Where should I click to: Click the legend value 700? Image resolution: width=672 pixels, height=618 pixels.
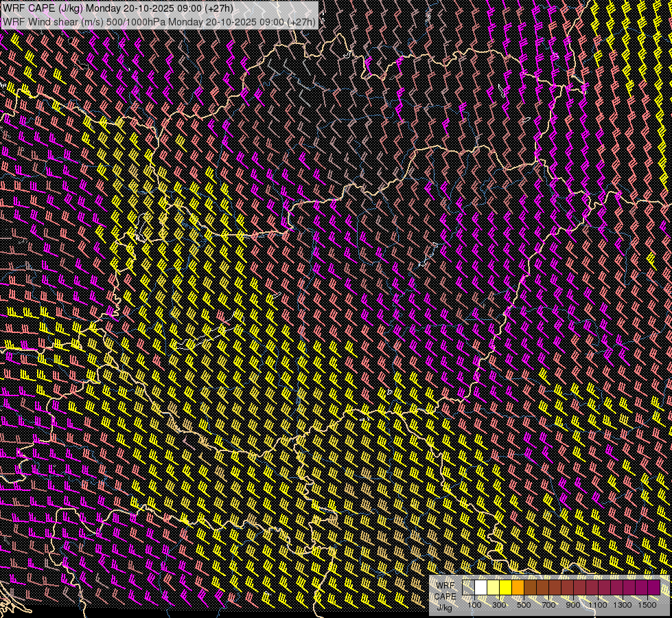pyautogui.click(x=548, y=605)
